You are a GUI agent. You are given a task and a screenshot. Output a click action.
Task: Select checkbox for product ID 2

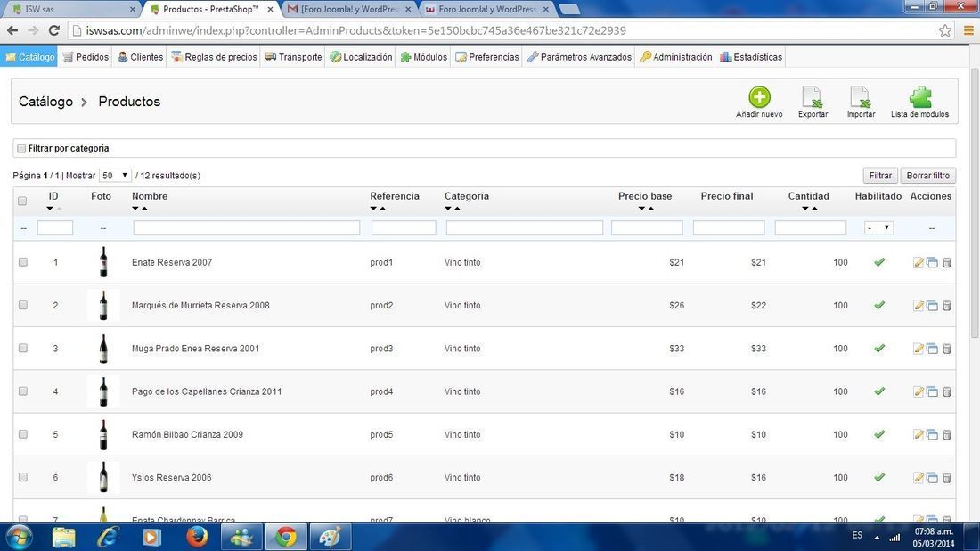(23, 305)
